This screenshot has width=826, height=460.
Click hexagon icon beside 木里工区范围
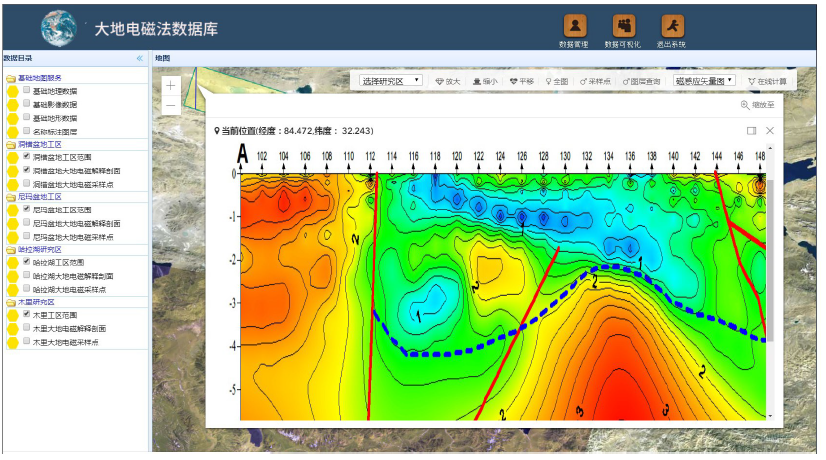coord(13,315)
